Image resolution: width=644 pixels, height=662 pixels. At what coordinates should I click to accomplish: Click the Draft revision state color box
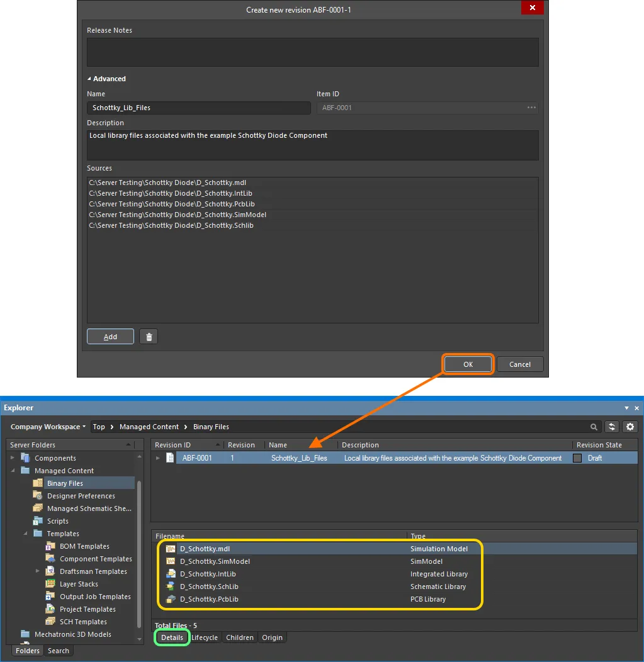point(577,458)
